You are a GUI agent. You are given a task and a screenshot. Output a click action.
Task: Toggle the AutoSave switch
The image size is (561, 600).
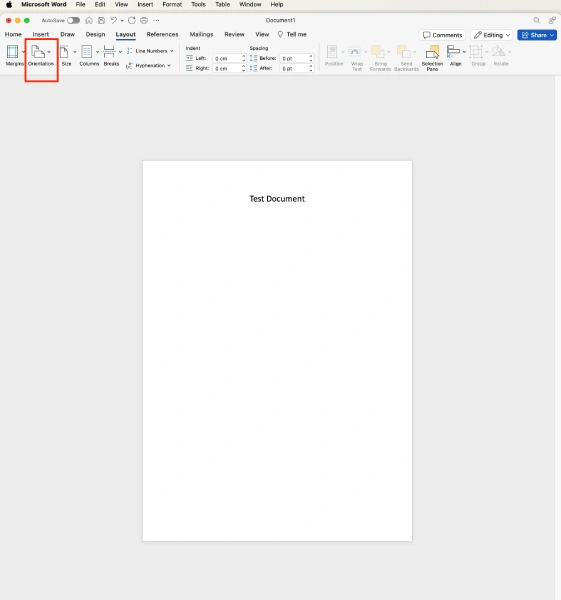point(73,20)
